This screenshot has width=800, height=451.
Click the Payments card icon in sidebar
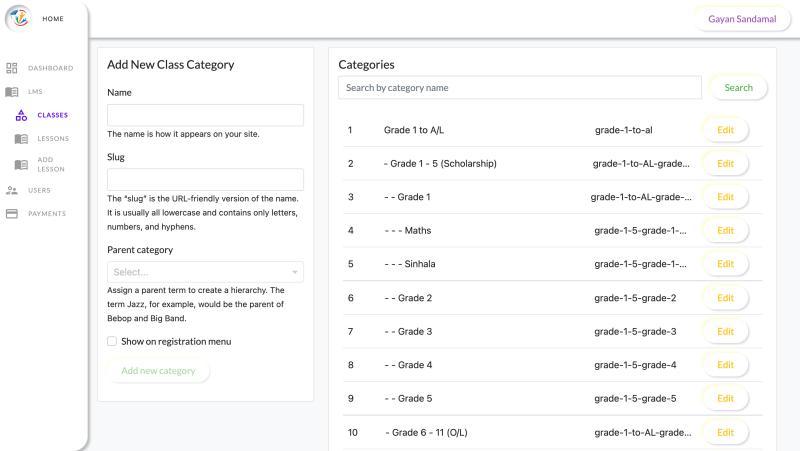pos(12,213)
